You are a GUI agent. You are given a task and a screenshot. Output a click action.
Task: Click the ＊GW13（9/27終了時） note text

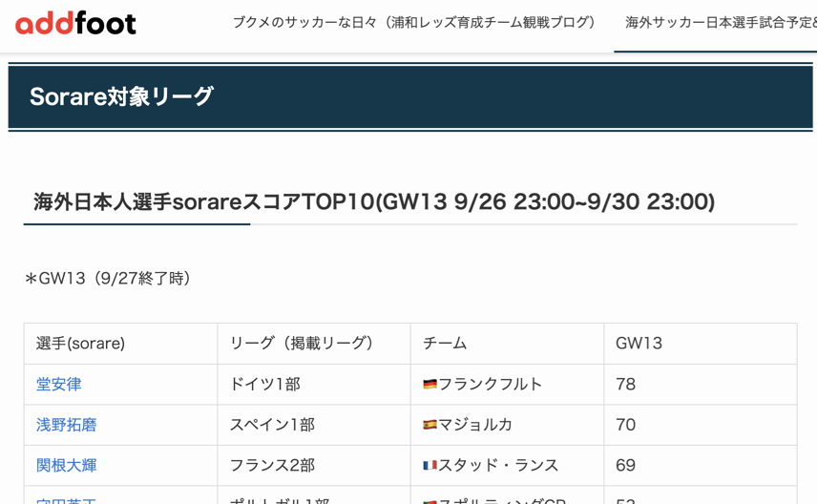(108, 279)
